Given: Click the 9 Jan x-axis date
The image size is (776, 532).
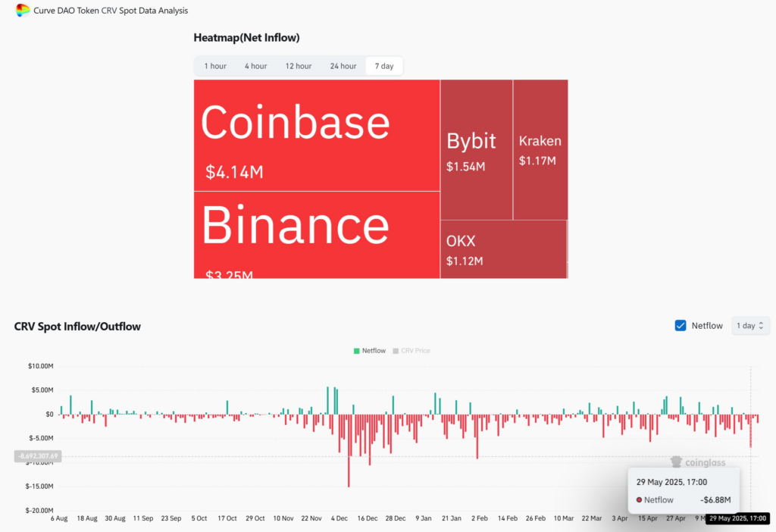Looking at the screenshot, I should coord(423,518).
